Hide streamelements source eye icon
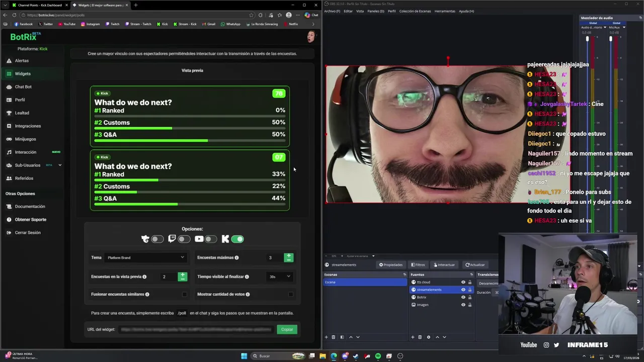The image size is (644, 362). pos(463,290)
